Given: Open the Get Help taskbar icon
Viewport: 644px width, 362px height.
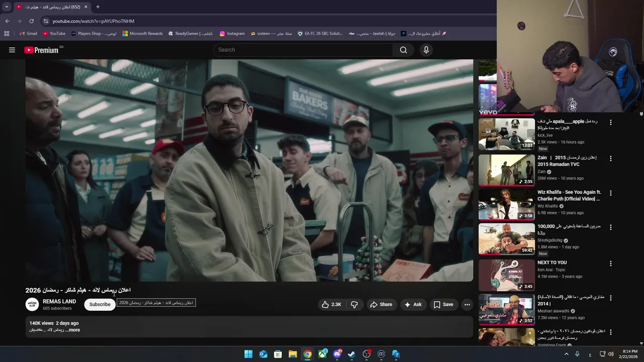Looking at the screenshot, I should [x=396, y=354].
